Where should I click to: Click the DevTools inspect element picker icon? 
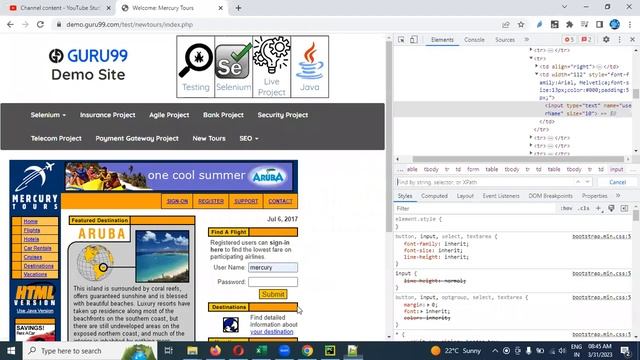point(401,40)
